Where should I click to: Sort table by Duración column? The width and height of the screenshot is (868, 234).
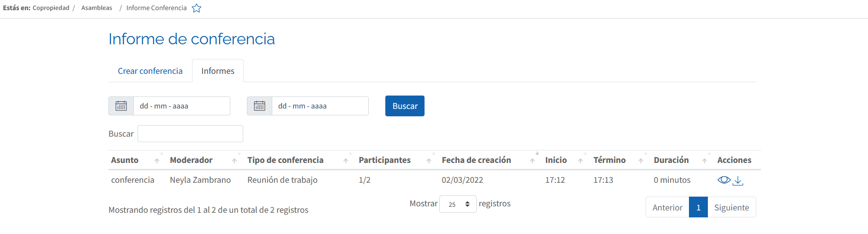coord(680,160)
